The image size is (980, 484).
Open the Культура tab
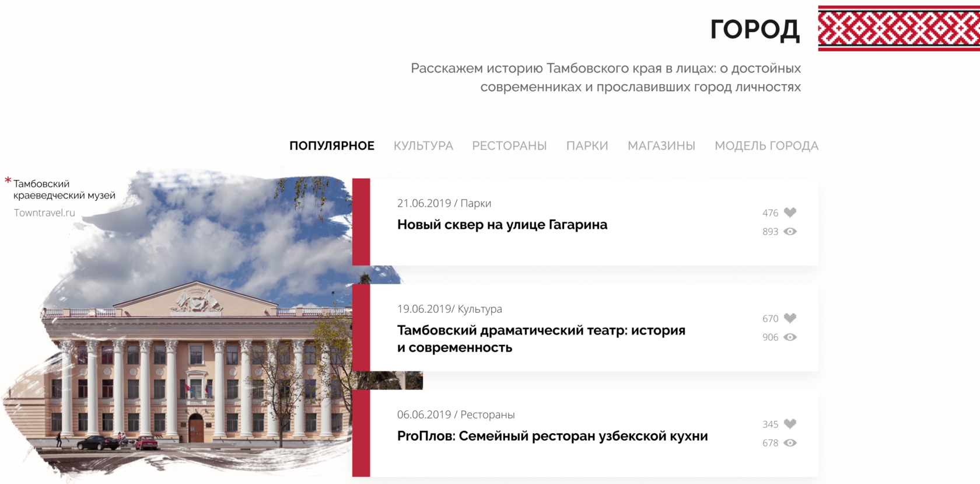423,146
